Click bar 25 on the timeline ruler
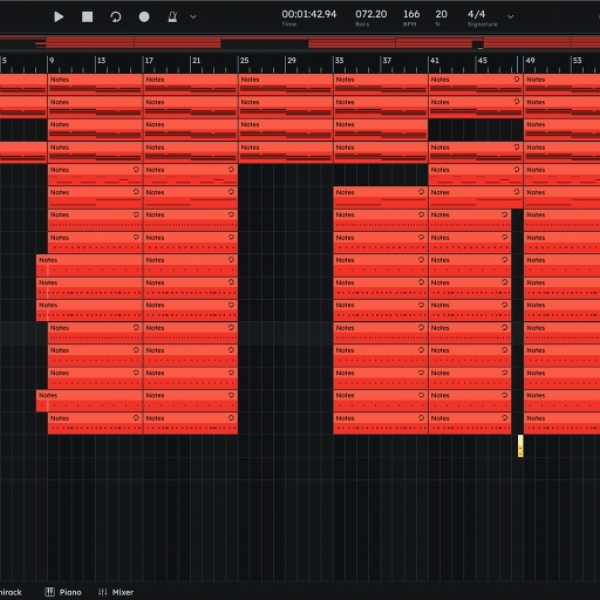Image resolution: width=600 pixels, height=600 pixels. click(x=244, y=60)
